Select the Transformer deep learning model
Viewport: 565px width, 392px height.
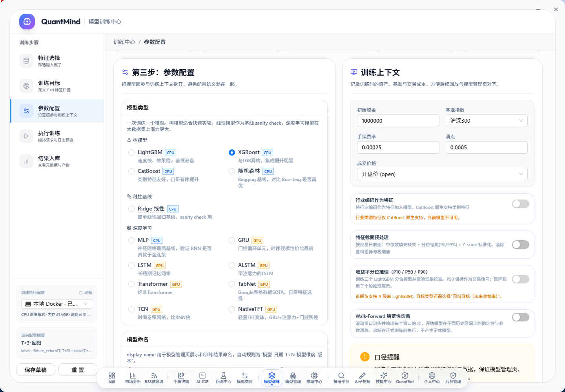131,284
